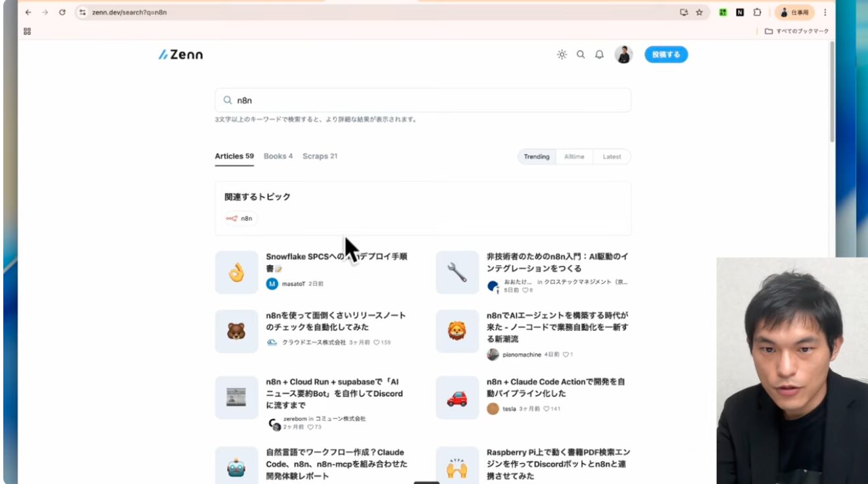This screenshot has height=484, width=868.
Task: Open the 仕事用 Chrome profile switcher
Action: point(794,12)
